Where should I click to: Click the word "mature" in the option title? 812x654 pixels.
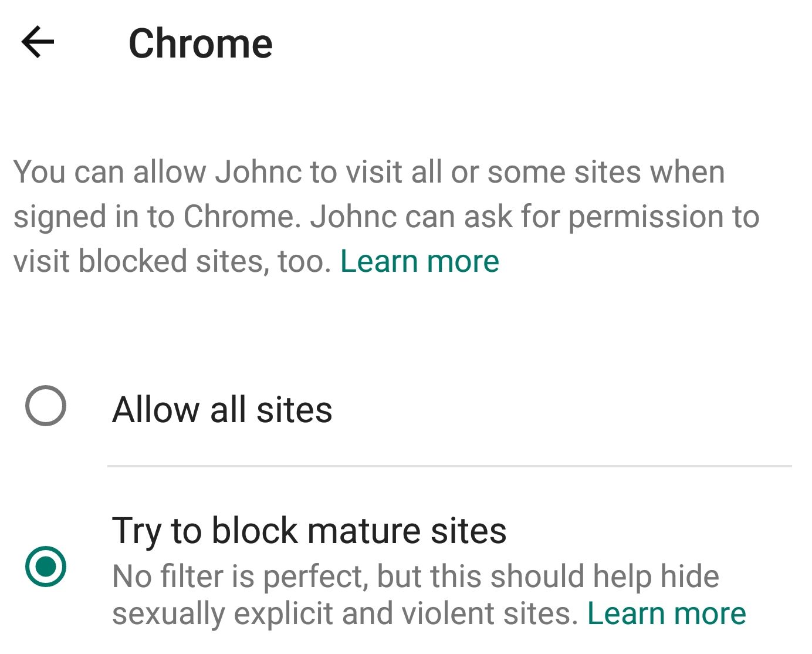364,531
